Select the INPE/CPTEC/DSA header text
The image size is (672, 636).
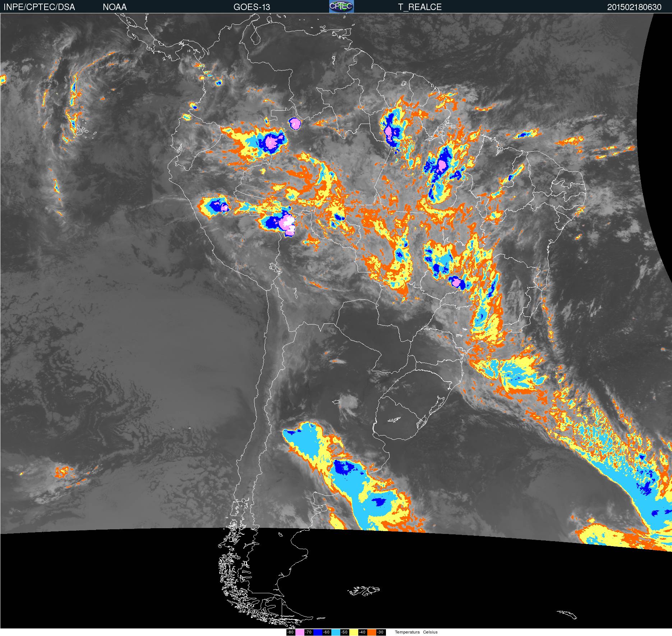pos(39,7)
